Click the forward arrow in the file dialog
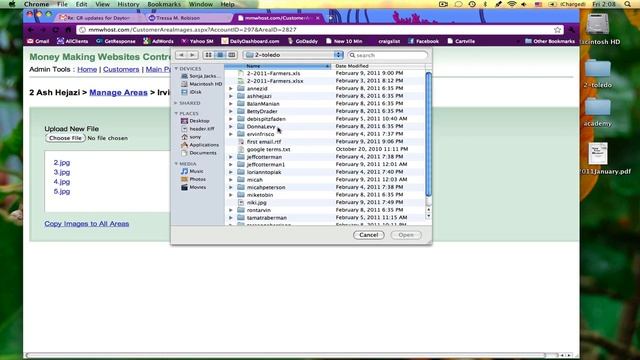Viewport: 640px width, 360px height. point(193,55)
